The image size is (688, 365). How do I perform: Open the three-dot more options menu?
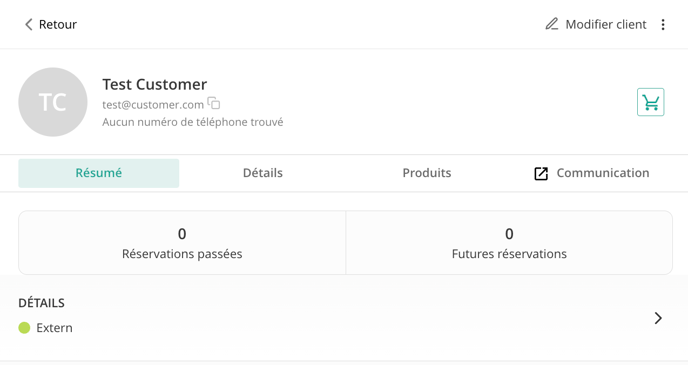[663, 24]
